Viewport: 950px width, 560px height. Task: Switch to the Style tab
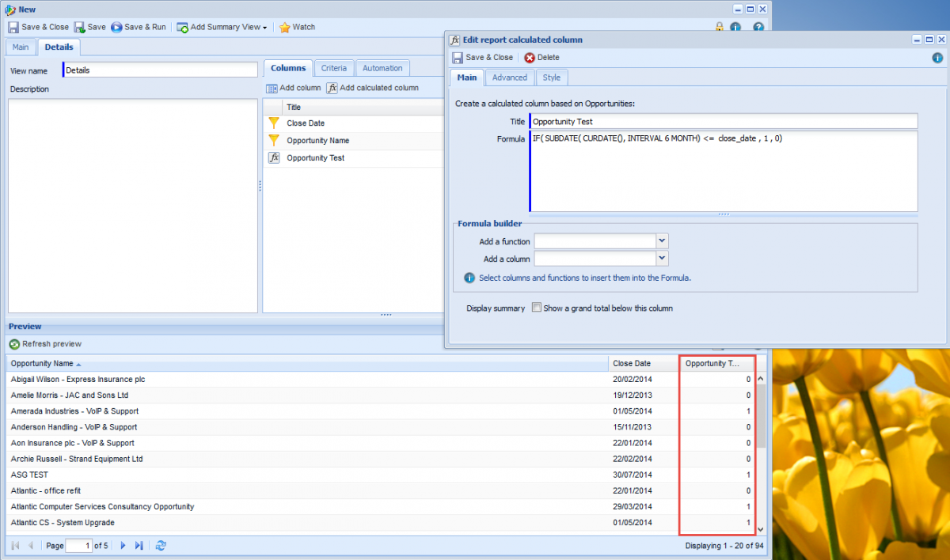tap(551, 78)
